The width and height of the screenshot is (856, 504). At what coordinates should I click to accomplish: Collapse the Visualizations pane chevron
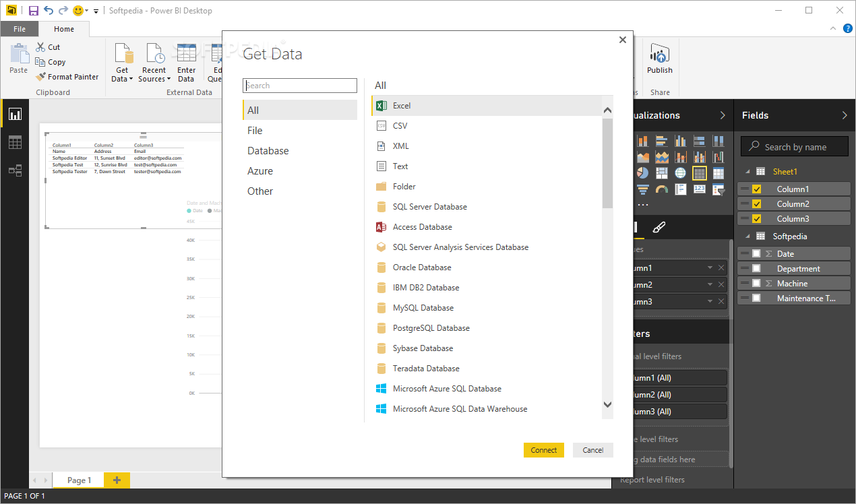tap(723, 115)
